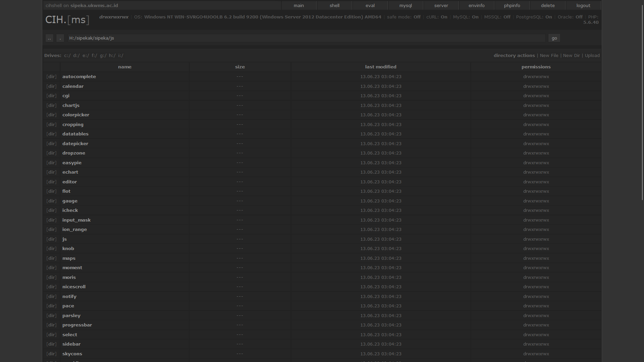
Task: Open the easypie directory
Action: [x=72, y=163]
